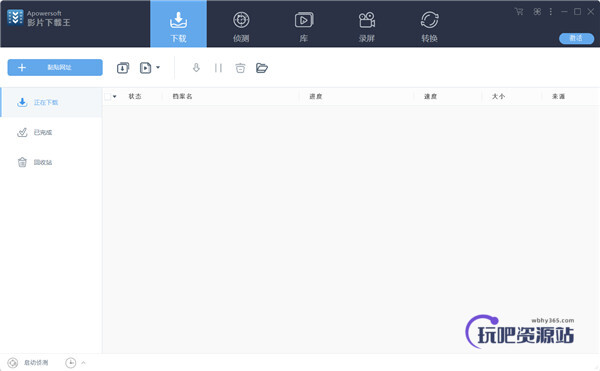The image size is (600, 371).
Task: Open the 侦测 (Detect) tab
Action: pos(241,26)
